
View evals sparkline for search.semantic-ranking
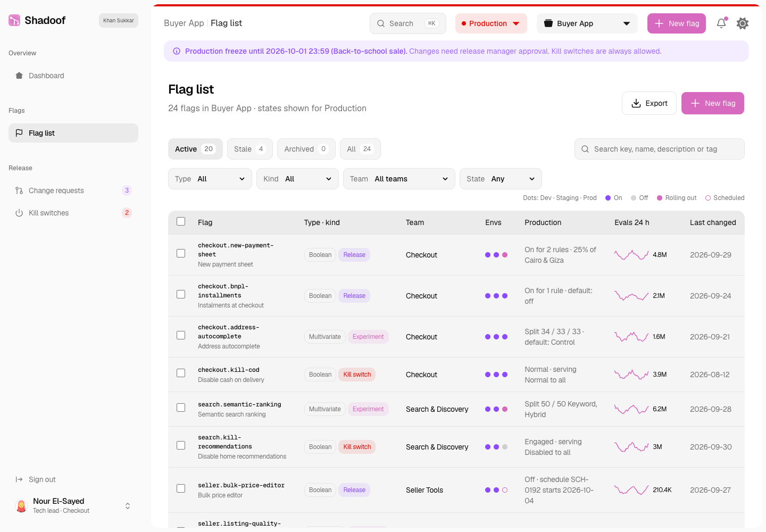(631, 409)
